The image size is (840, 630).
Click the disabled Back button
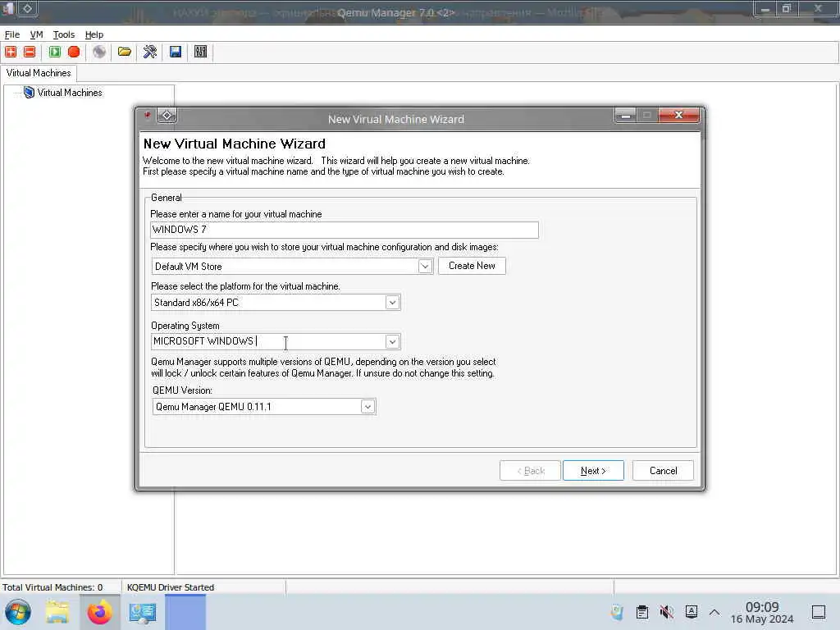pos(531,470)
